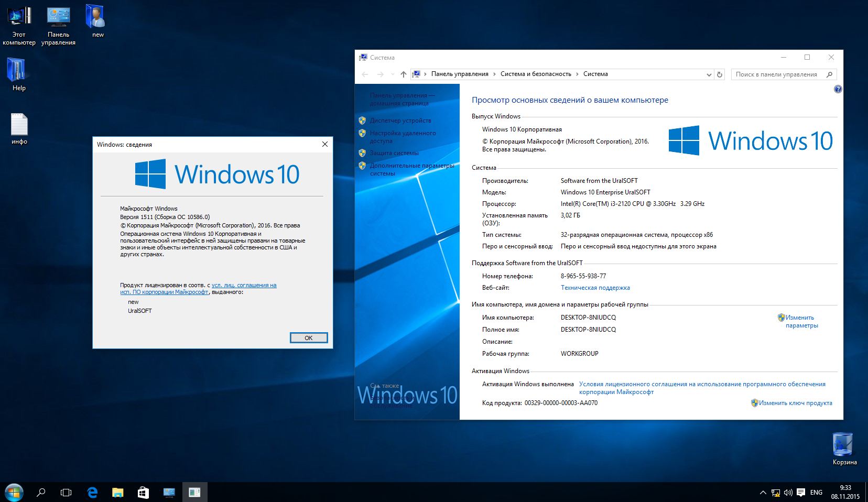Open the 'Панель управления' desktop icon
Viewport: 868px width, 502px height.
click(58, 25)
